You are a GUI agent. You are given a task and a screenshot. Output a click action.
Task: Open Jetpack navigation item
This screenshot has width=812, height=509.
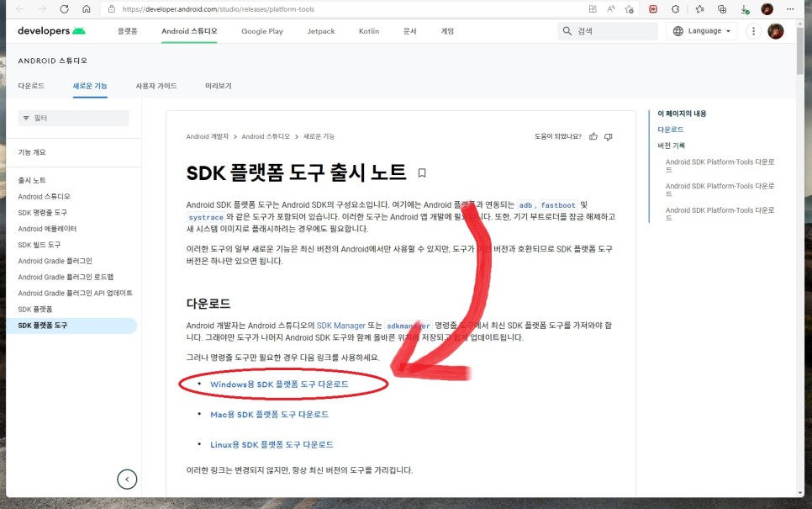(x=321, y=31)
